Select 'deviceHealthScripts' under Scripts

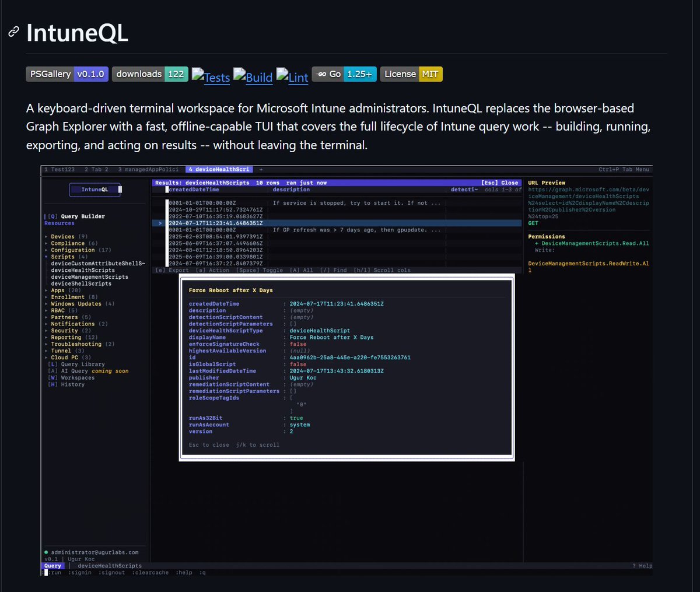coord(83,271)
